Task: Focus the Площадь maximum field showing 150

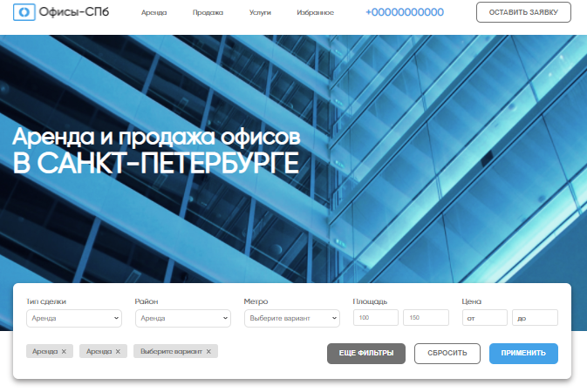Action: 425,318
